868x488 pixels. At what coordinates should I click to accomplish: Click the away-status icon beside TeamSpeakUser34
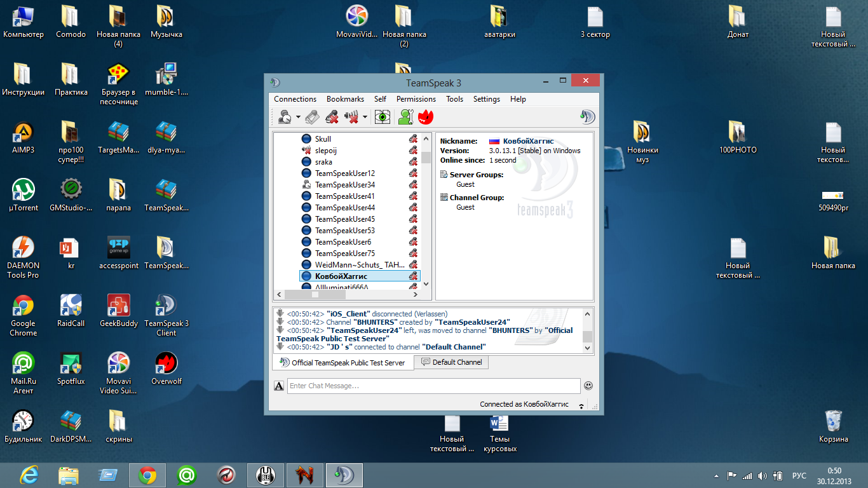coord(306,185)
